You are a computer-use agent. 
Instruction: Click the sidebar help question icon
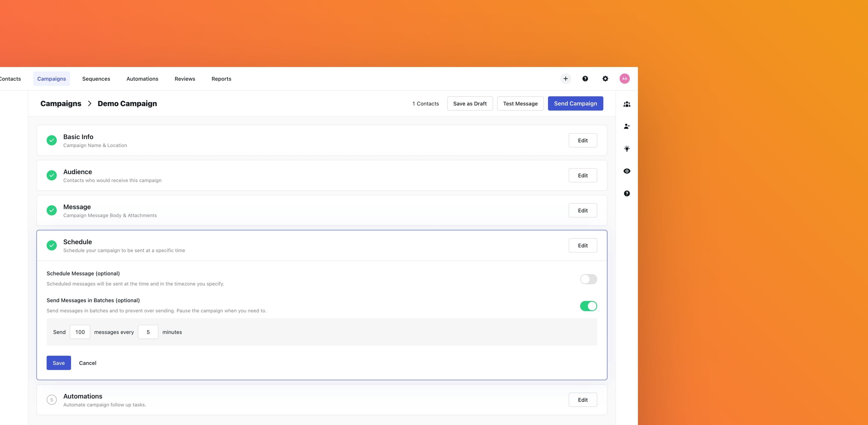[x=626, y=193]
